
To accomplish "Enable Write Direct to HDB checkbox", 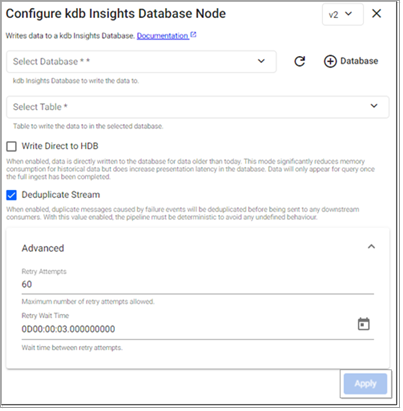I will pos(12,146).
